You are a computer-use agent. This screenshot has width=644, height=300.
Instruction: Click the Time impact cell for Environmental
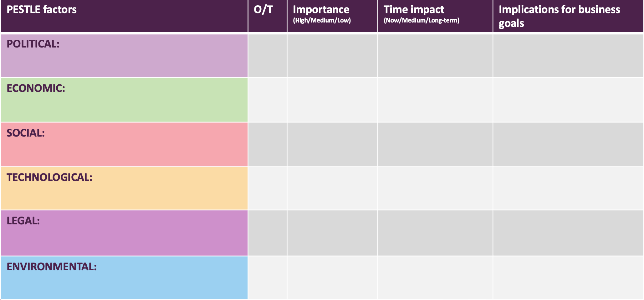435,277
